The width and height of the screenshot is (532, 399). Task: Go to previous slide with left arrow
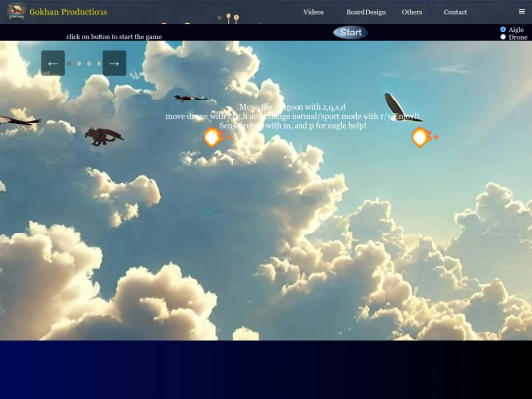coord(53,63)
